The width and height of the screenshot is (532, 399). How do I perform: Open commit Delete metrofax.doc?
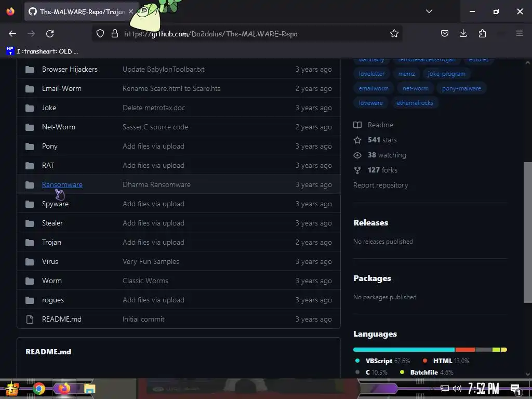coord(153,108)
